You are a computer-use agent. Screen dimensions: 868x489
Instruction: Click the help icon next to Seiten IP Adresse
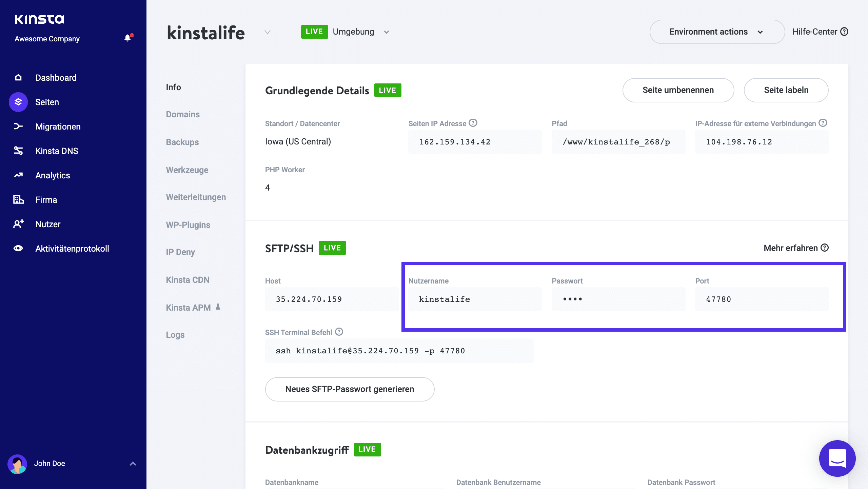tap(473, 123)
